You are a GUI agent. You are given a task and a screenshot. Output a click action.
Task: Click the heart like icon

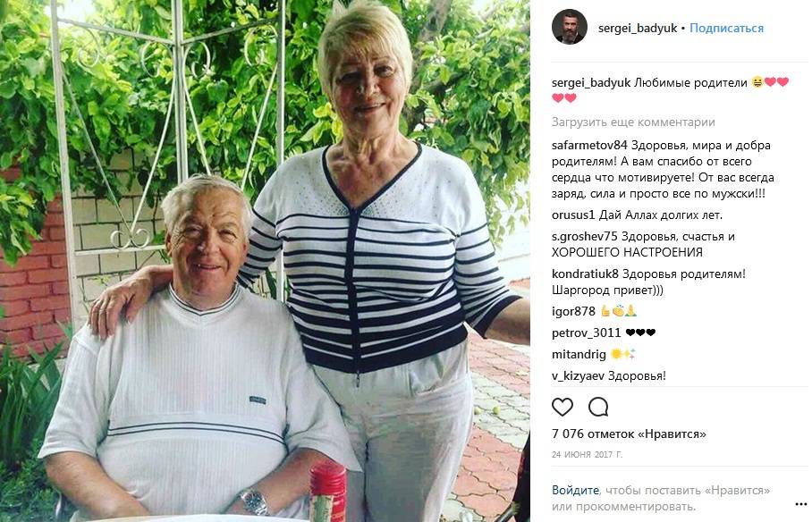tap(562, 407)
